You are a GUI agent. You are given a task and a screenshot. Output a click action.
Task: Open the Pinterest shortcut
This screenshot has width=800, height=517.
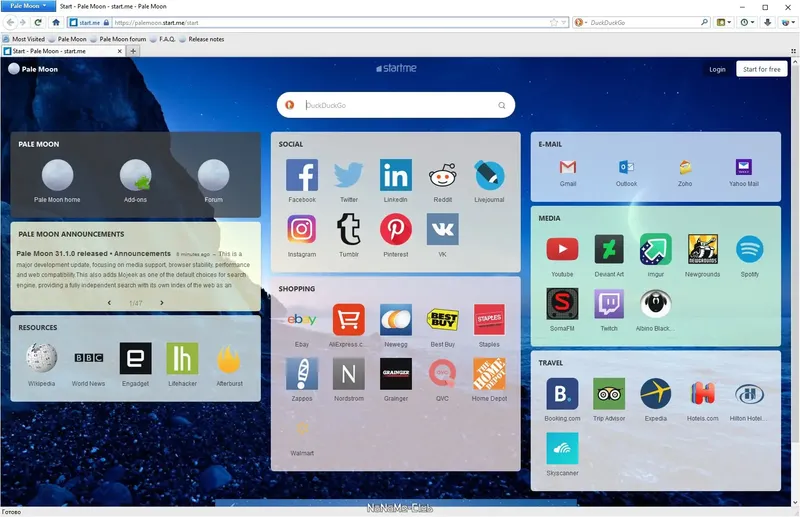point(395,229)
